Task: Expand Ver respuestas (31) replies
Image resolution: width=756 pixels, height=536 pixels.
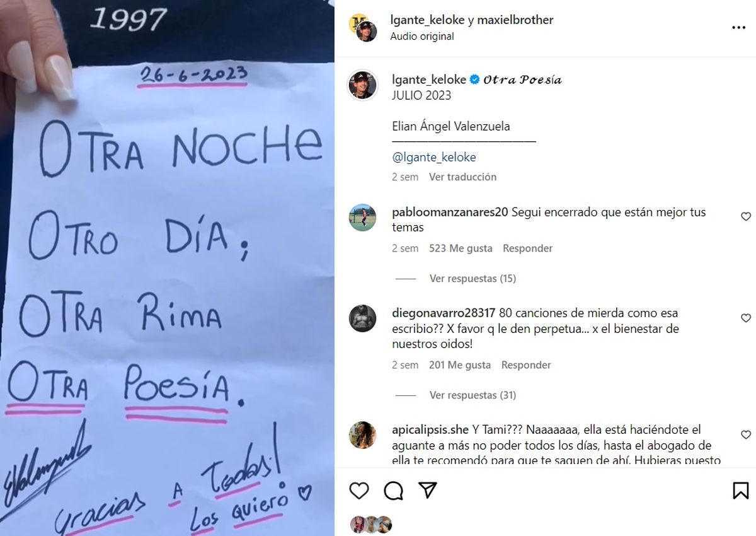Action: tap(472, 395)
